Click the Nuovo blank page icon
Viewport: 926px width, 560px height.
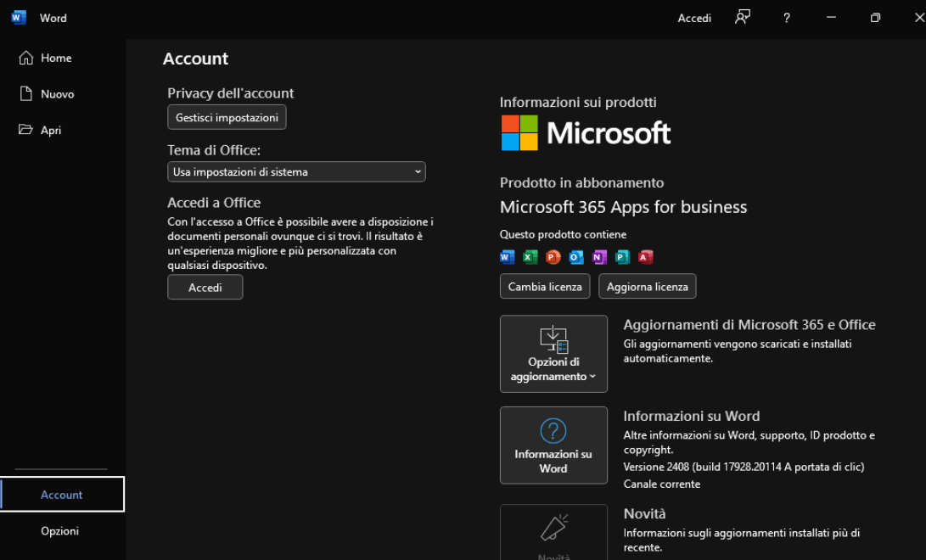coord(26,94)
